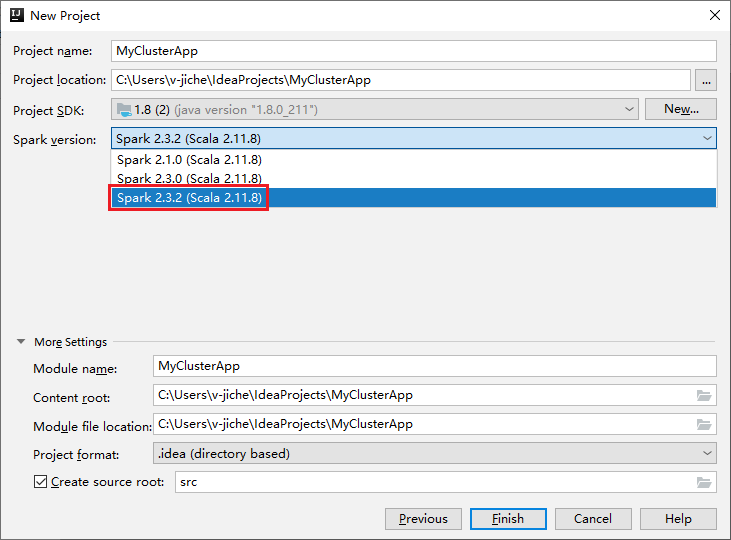
Task: Close the New Project dialog
Action: click(x=715, y=15)
